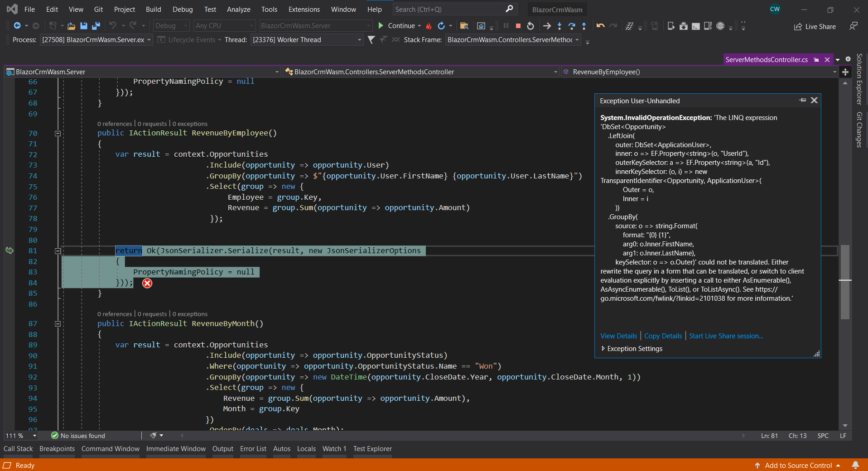Click the Search Ctrl+Q box
This screenshot has height=471, width=868.
[x=453, y=9]
